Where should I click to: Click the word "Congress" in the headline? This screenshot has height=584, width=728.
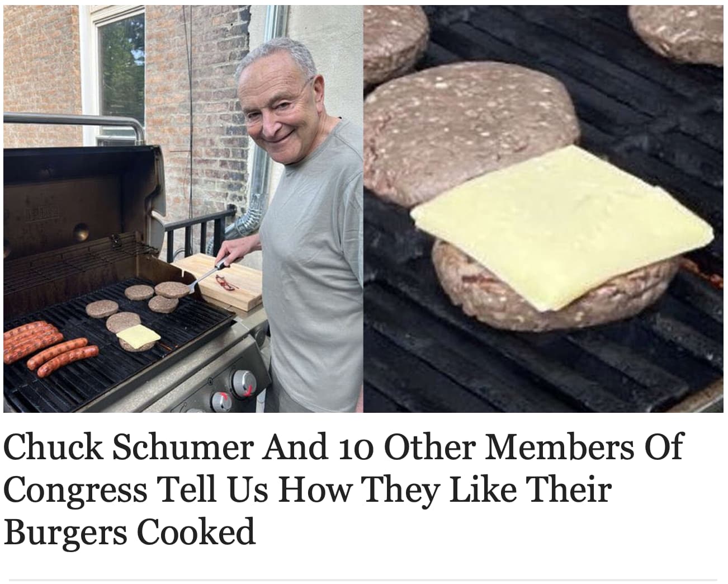pos(75,491)
